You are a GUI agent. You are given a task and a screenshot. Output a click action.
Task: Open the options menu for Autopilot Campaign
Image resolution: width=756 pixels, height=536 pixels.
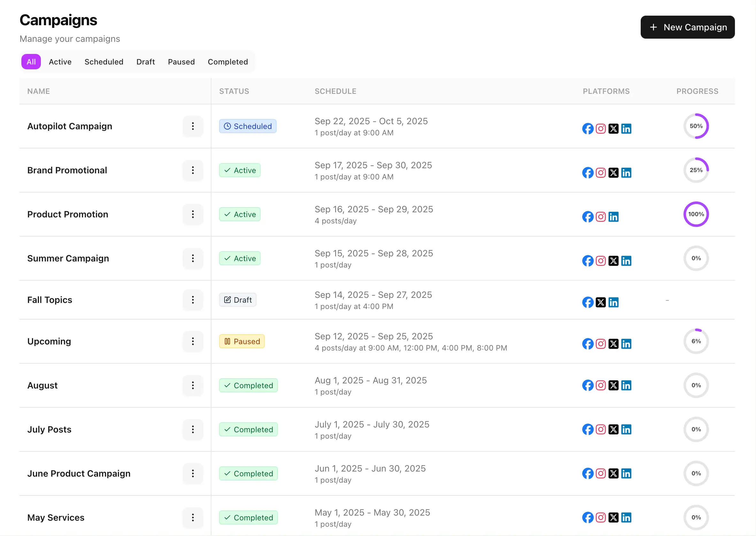coord(193,126)
